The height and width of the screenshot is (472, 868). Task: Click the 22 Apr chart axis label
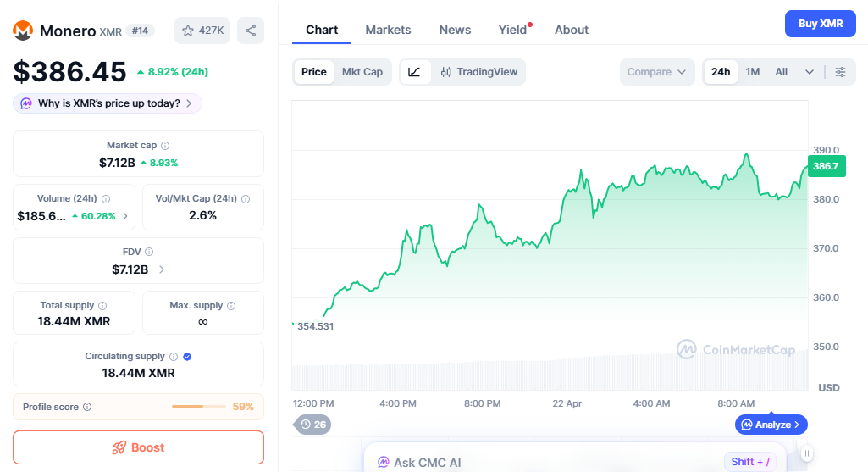(567, 403)
